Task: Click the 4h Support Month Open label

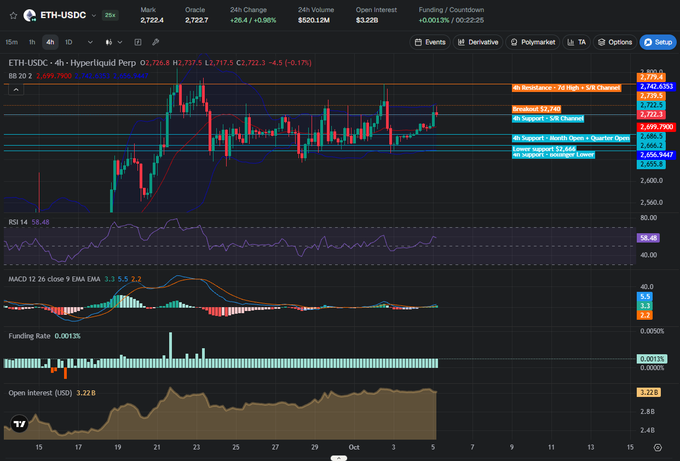Action: tap(571, 138)
